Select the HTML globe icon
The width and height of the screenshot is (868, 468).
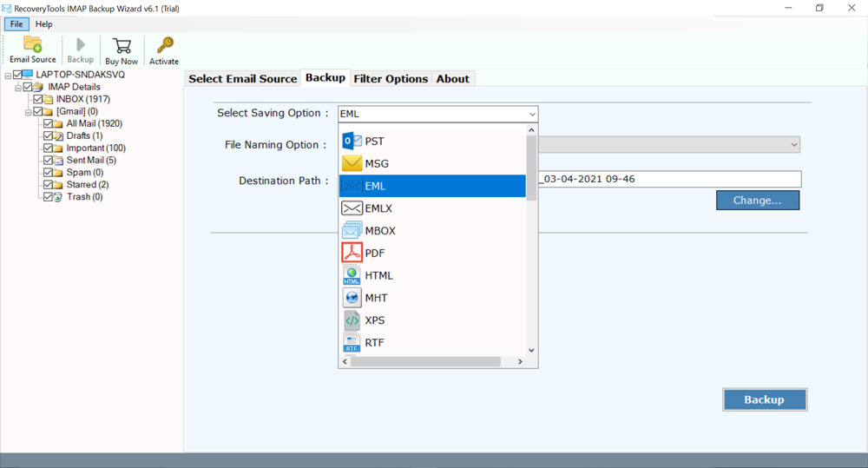[352, 275]
